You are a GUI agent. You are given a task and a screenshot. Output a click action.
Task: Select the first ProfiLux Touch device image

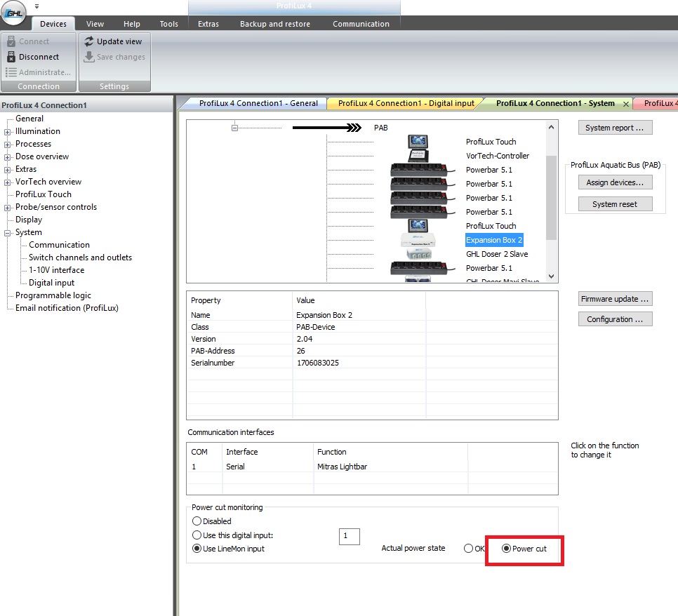(x=418, y=141)
